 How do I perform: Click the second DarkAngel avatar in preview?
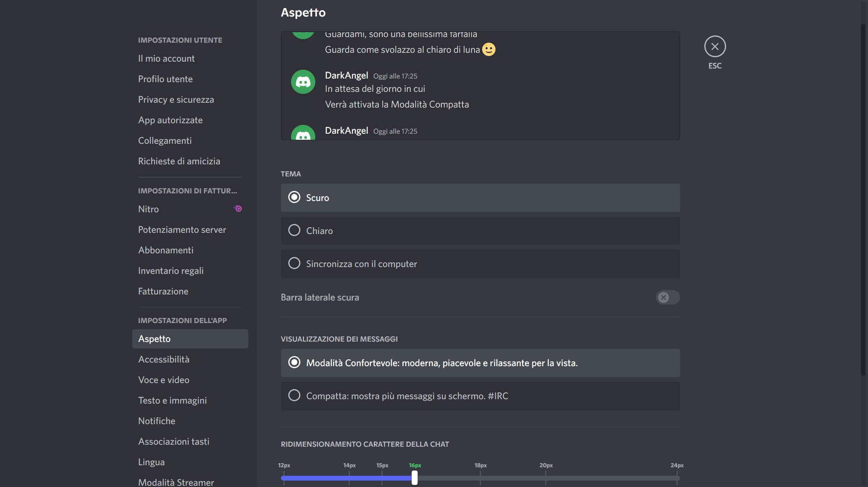(x=302, y=134)
